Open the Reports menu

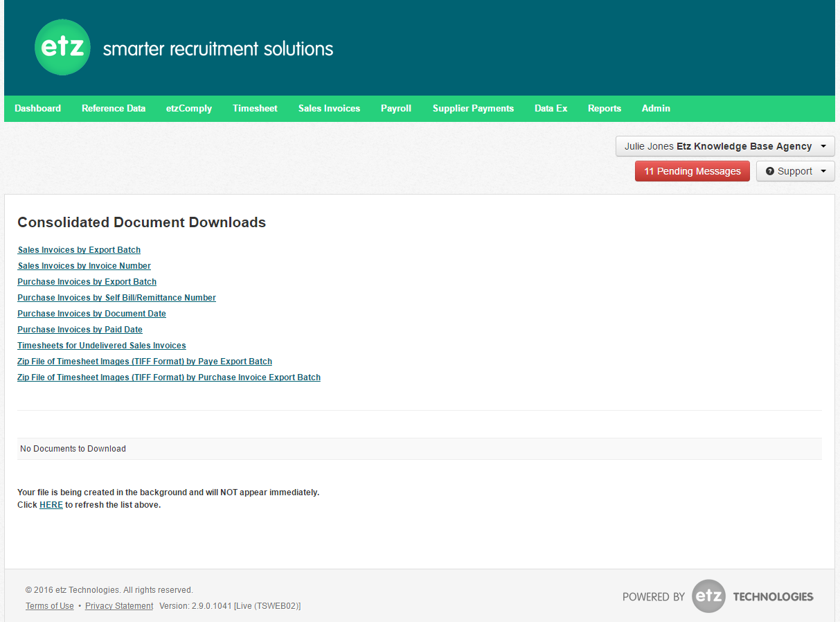pyautogui.click(x=605, y=108)
